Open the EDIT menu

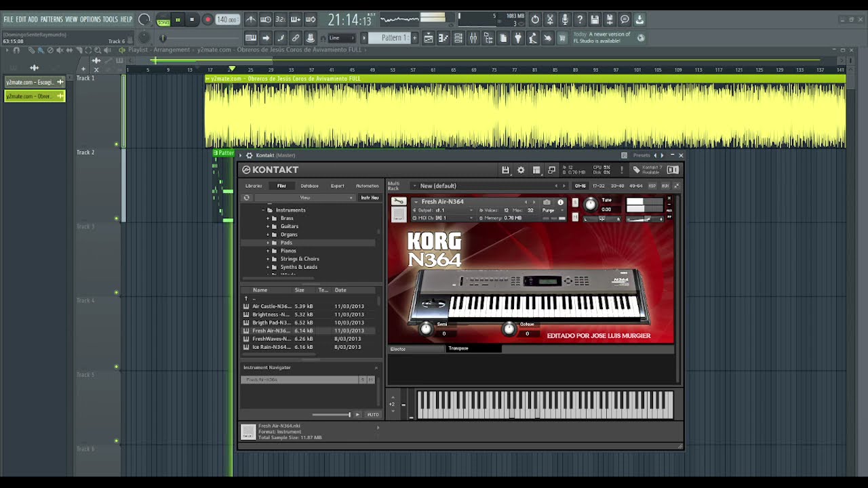click(x=21, y=20)
